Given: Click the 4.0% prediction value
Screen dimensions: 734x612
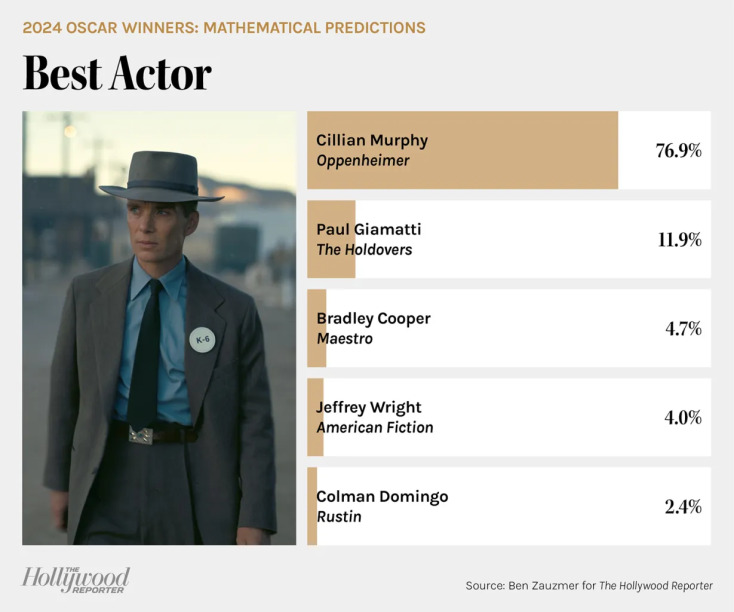Looking at the screenshot, I should pos(681,417).
